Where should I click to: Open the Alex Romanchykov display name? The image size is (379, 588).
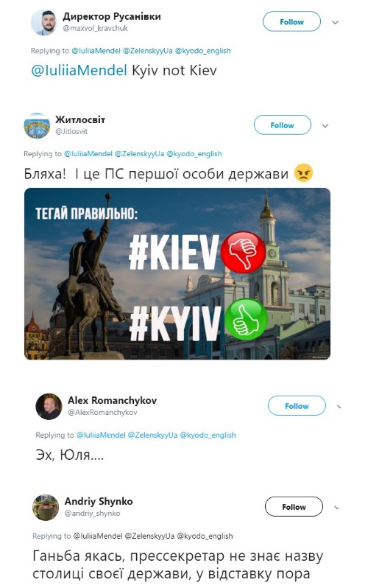[113, 400]
